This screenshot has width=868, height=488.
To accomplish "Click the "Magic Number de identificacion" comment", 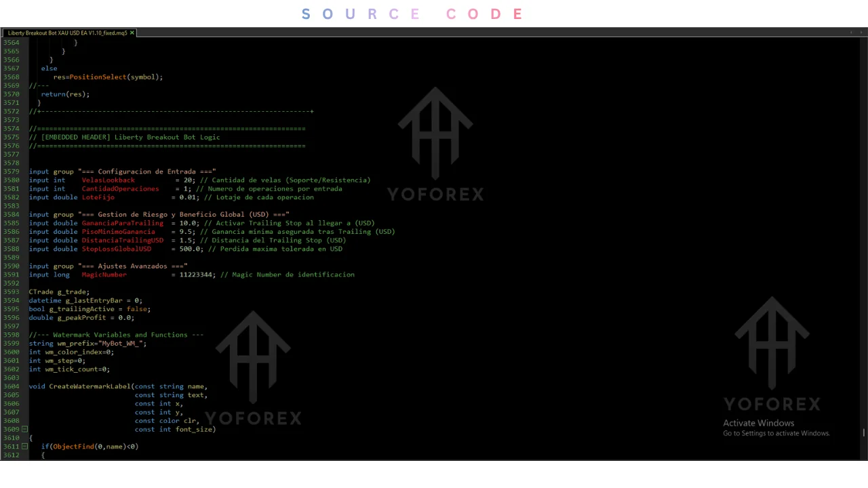I will [288, 274].
